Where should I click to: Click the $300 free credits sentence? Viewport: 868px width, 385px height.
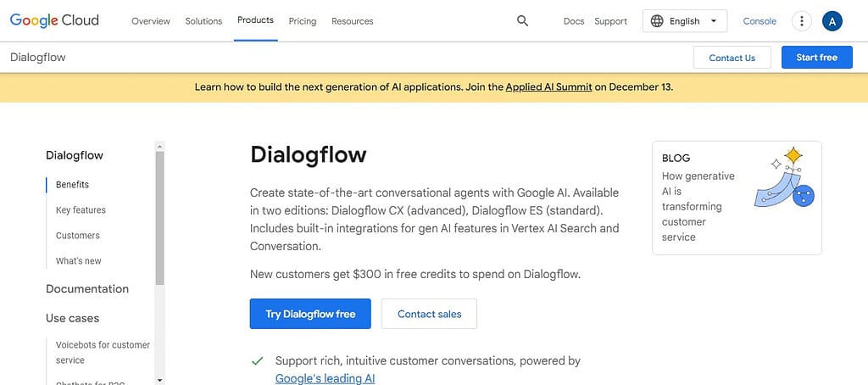415,274
